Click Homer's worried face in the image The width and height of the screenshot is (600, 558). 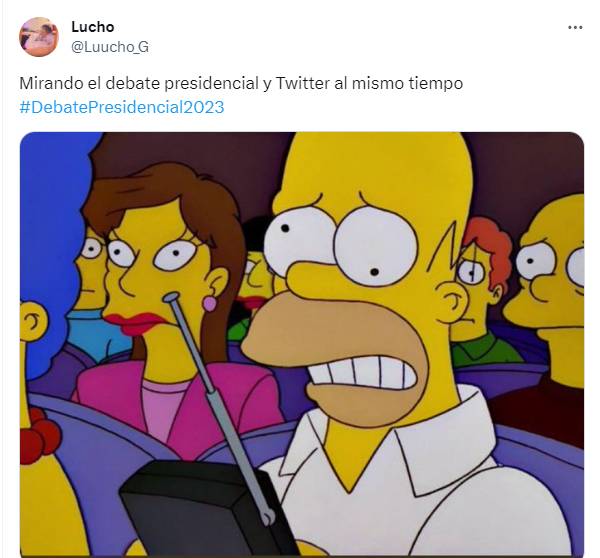352,291
